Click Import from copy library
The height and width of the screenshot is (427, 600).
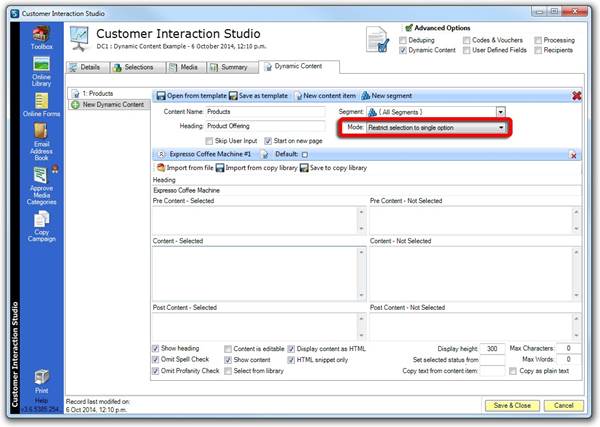tap(257, 168)
